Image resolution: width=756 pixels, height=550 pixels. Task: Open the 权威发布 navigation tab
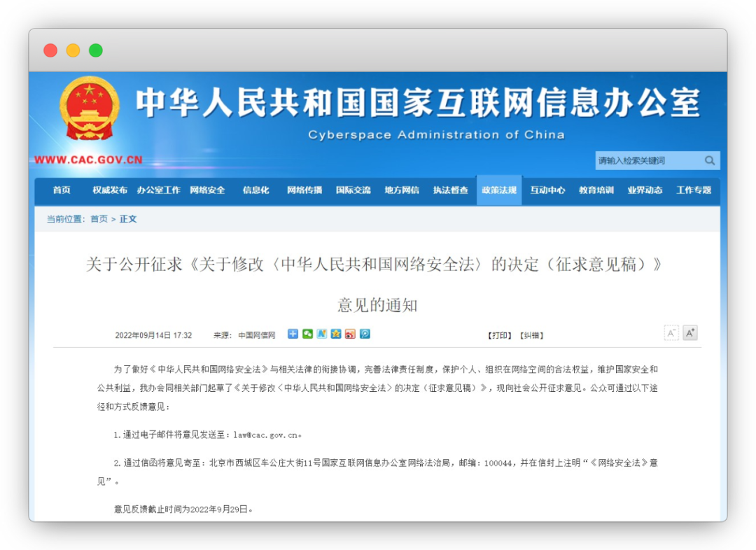pos(108,190)
